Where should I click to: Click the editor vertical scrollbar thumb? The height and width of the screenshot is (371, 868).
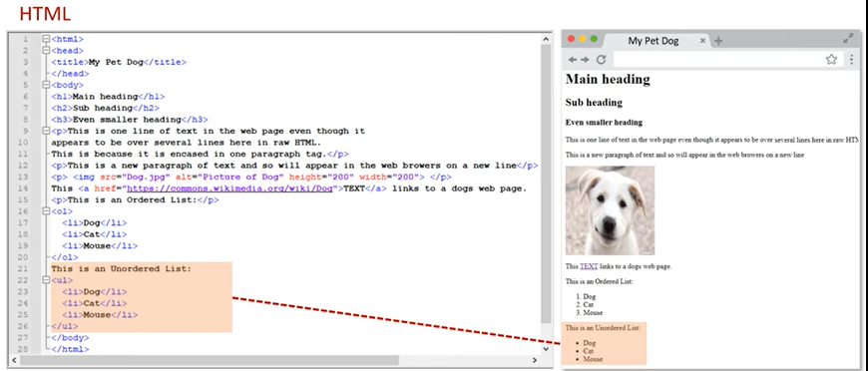tap(546, 184)
